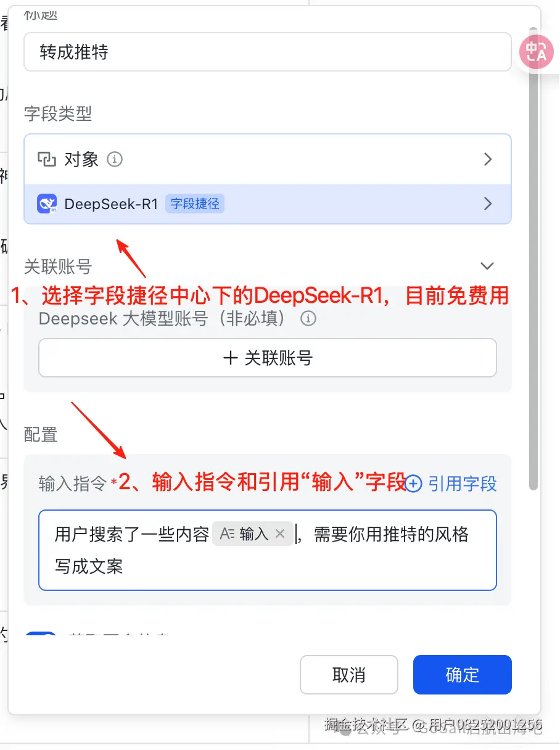Confirm with the blue 确定 button
The image size is (560, 750).
[463, 675]
